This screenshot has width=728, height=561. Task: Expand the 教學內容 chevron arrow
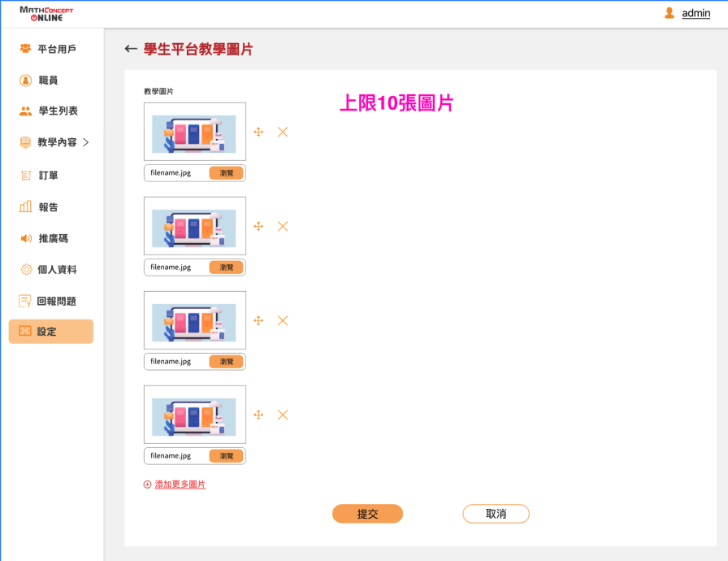pyautogui.click(x=86, y=142)
